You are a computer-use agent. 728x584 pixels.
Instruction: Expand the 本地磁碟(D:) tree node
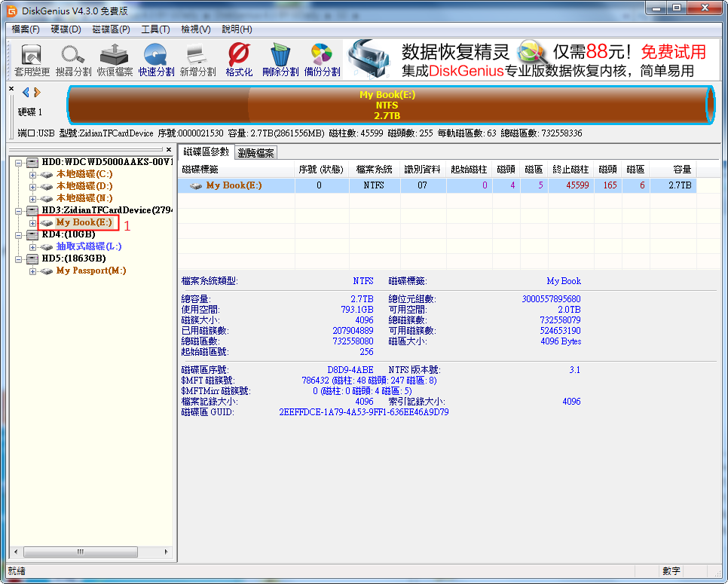(x=32, y=187)
